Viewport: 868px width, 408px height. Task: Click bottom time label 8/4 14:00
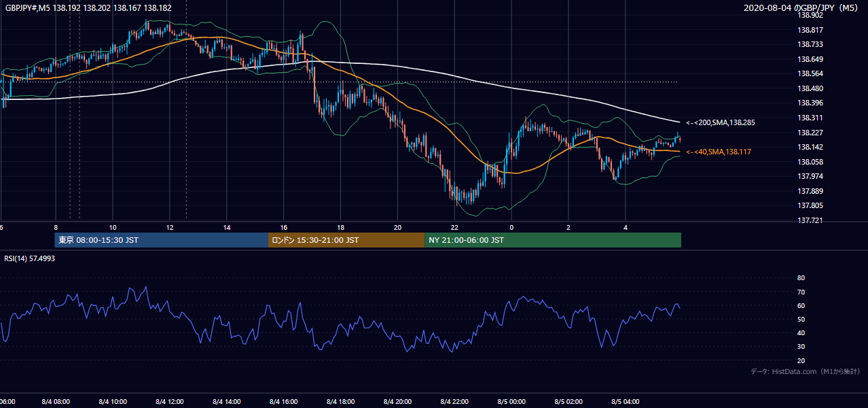point(226,402)
